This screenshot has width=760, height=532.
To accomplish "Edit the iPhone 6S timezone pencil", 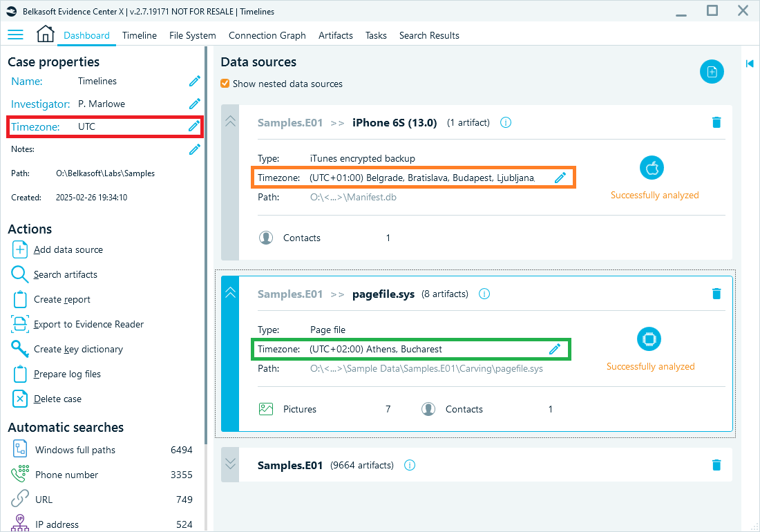I will coord(560,178).
